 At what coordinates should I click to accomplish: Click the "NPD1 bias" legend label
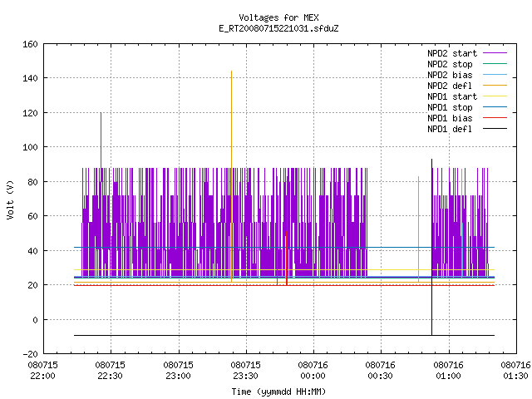tap(450, 118)
